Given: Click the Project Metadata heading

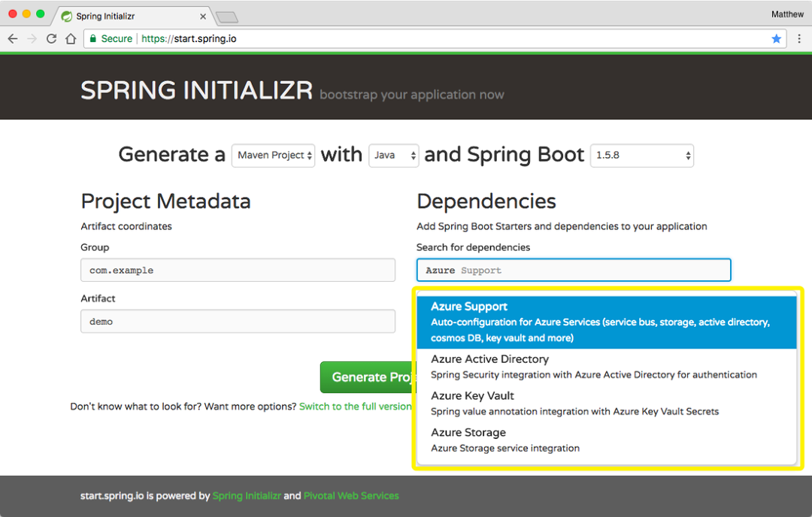Looking at the screenshot, I should coord(165,201).
